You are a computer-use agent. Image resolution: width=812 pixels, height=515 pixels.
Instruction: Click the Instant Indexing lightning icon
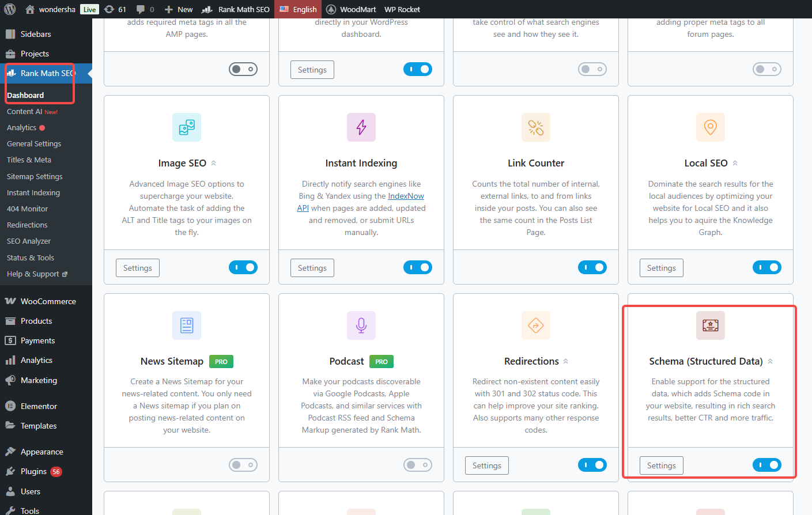coord(361,127)
